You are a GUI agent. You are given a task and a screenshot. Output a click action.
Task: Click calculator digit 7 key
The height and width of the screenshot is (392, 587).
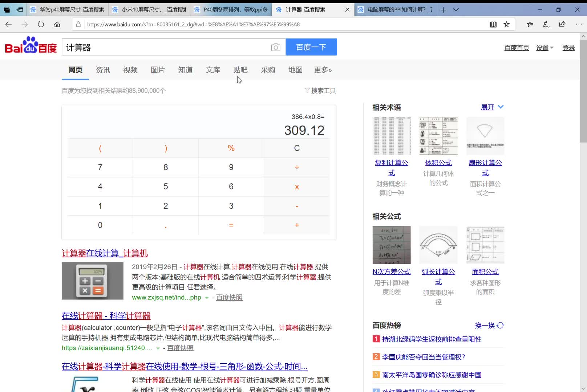coord(100,167)
